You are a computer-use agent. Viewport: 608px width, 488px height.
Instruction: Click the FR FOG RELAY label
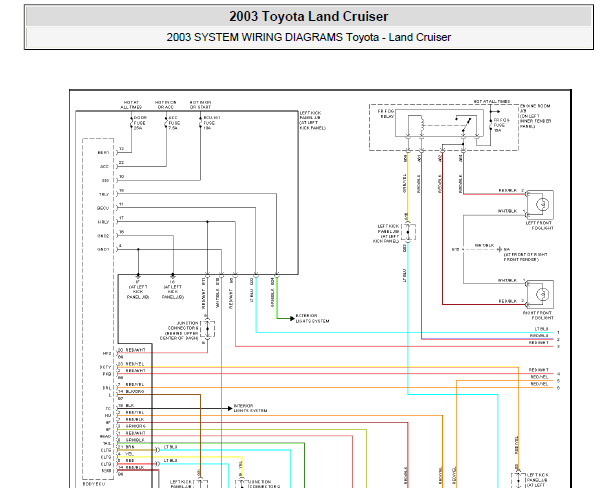(x=386, y=114)
